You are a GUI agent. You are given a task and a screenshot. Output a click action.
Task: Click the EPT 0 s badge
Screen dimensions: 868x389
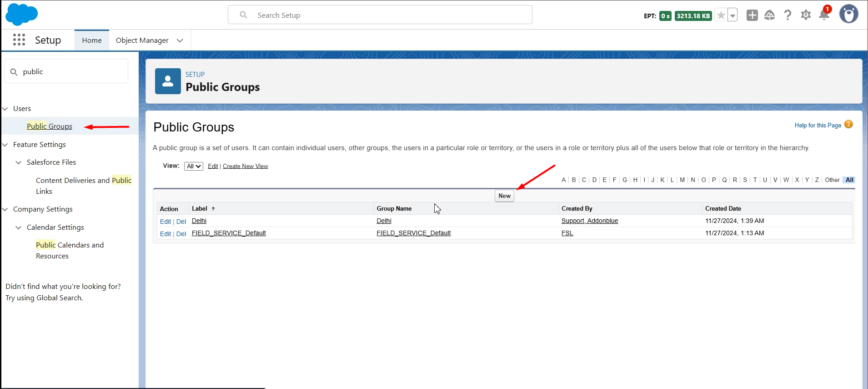click(665, 16)
